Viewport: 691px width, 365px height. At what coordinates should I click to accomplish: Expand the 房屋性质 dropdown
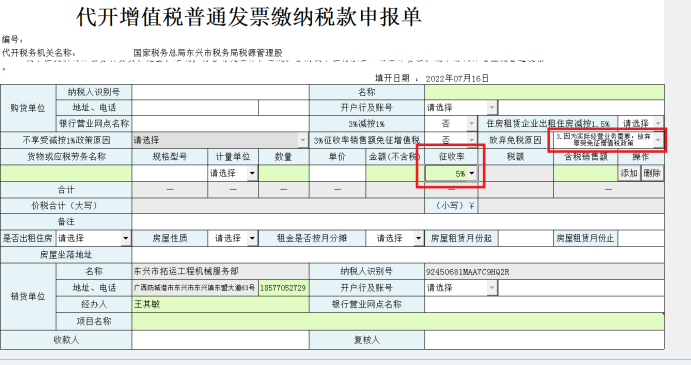tap(233, 238)
